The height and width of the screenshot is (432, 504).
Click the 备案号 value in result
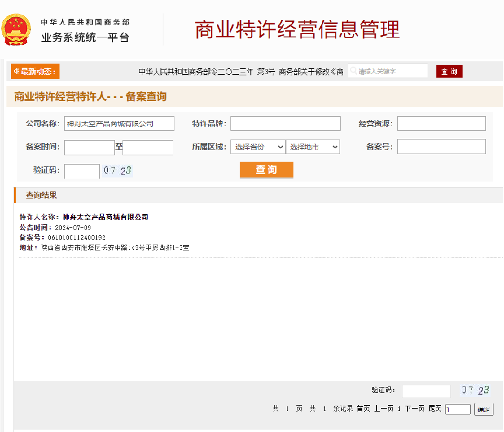(76, 238)
